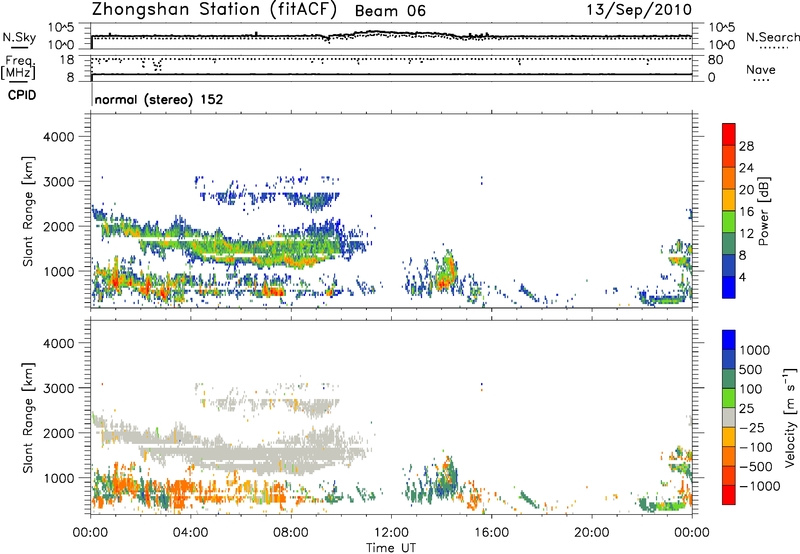Click the "04:00" time tick label
The width and height of the screenshot is (800, 554).
click(190, 533)
